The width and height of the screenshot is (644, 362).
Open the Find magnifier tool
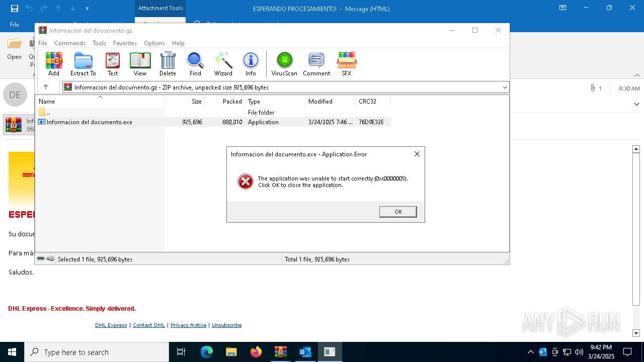195,64
